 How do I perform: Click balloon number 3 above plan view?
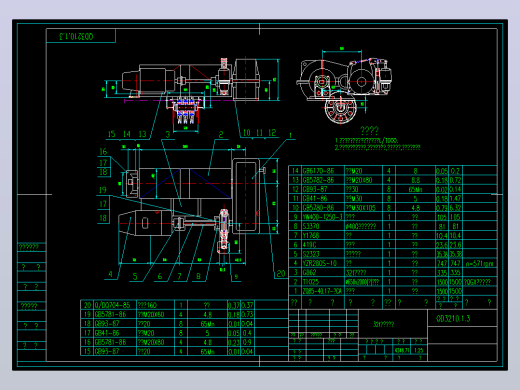(x=168, y=134)
